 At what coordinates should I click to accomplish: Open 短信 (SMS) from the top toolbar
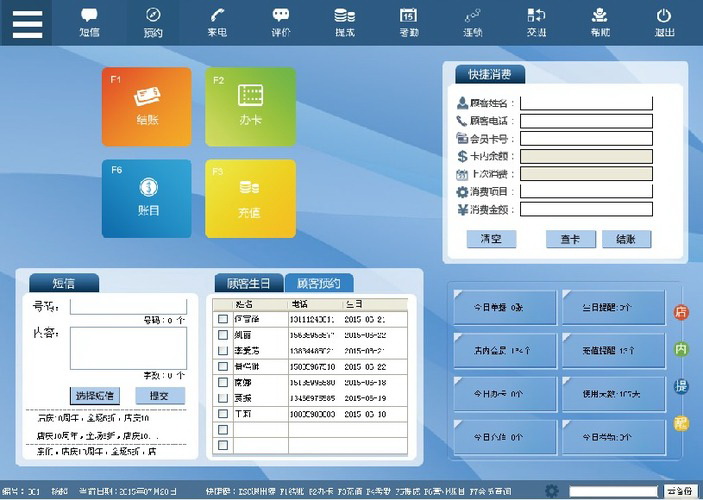(89, 22)
